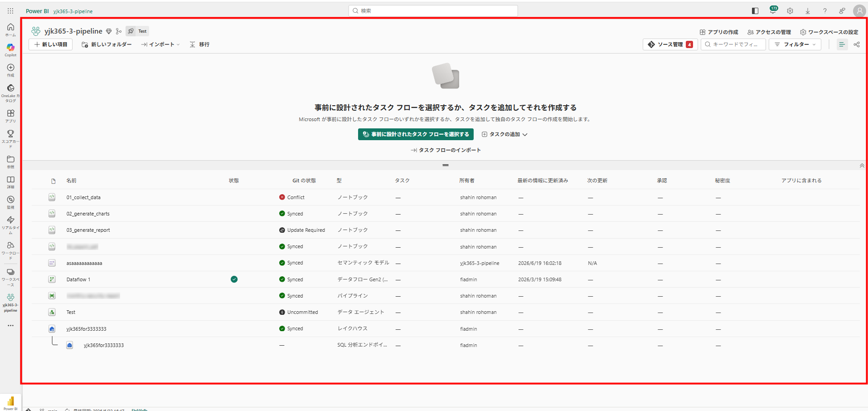The height and width of the screenshot is (411, 868).
Task: Click the Conflict Git status
Action: tap(292, 197)
